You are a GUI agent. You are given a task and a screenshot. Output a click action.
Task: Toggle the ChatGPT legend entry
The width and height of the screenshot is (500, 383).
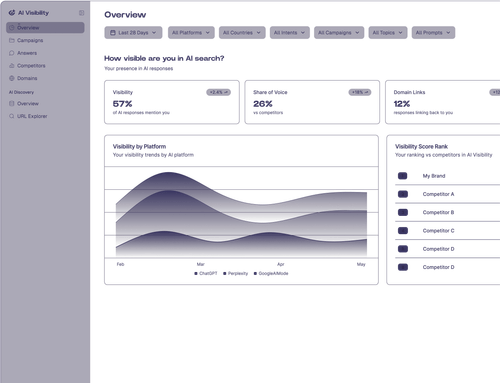click(x=206, y=273)
